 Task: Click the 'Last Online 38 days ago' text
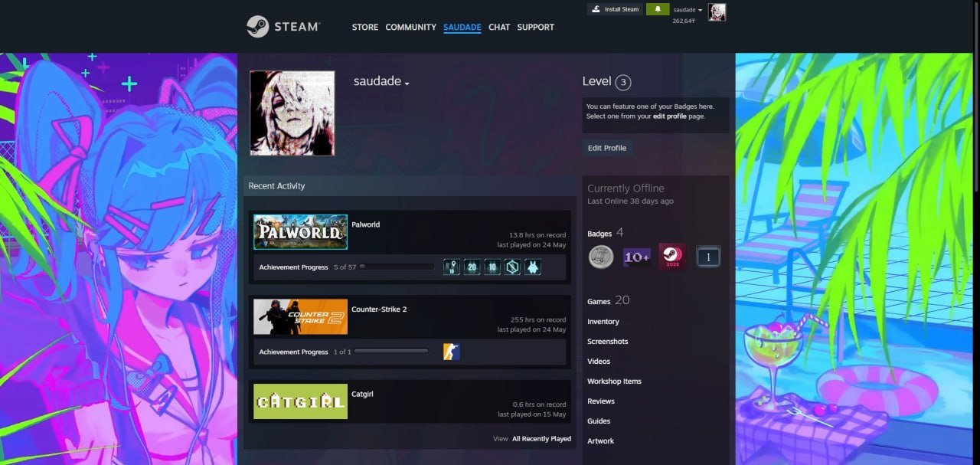630,201
